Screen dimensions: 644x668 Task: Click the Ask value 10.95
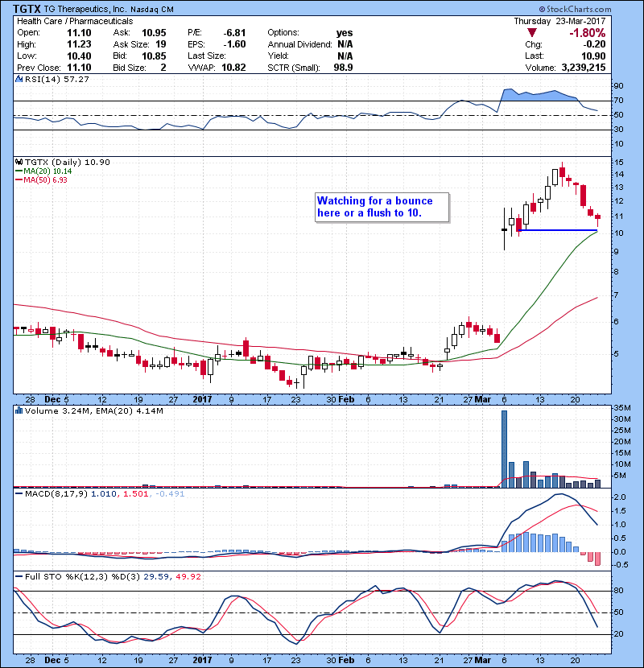tap(154, 33)
